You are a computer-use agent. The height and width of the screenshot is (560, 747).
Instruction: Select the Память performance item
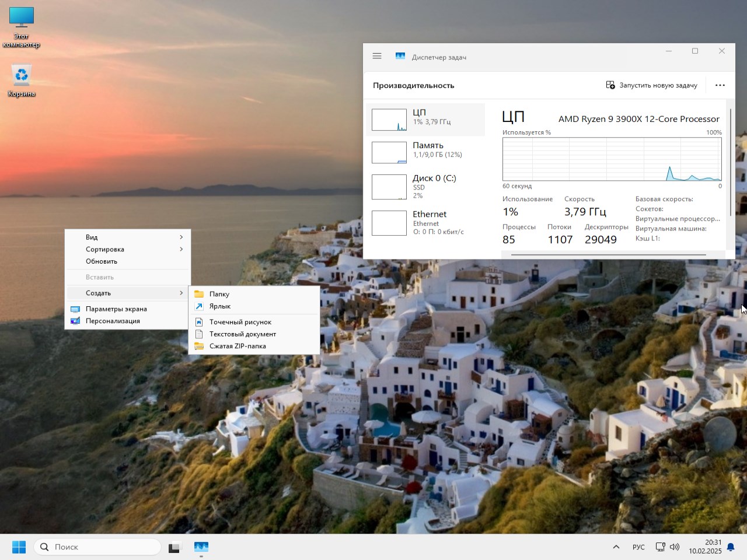(425, 152)
